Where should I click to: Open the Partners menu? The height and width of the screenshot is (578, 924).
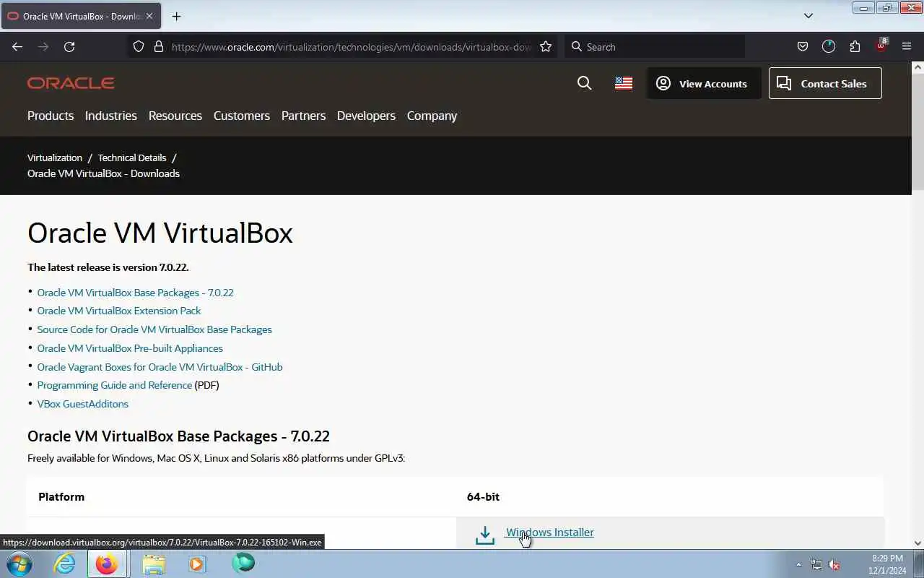click(303, 116)
